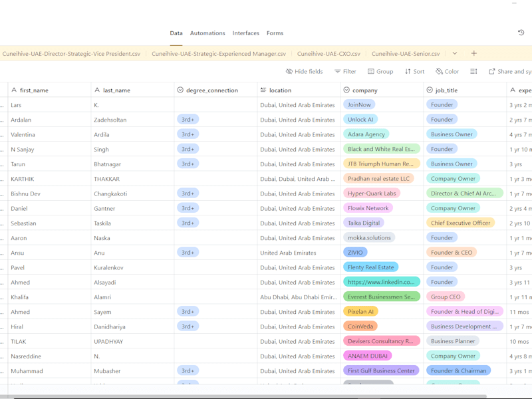Switch to the Interfaces tab
This screenshot has height=399, width=532.
[x=245, y=33]
